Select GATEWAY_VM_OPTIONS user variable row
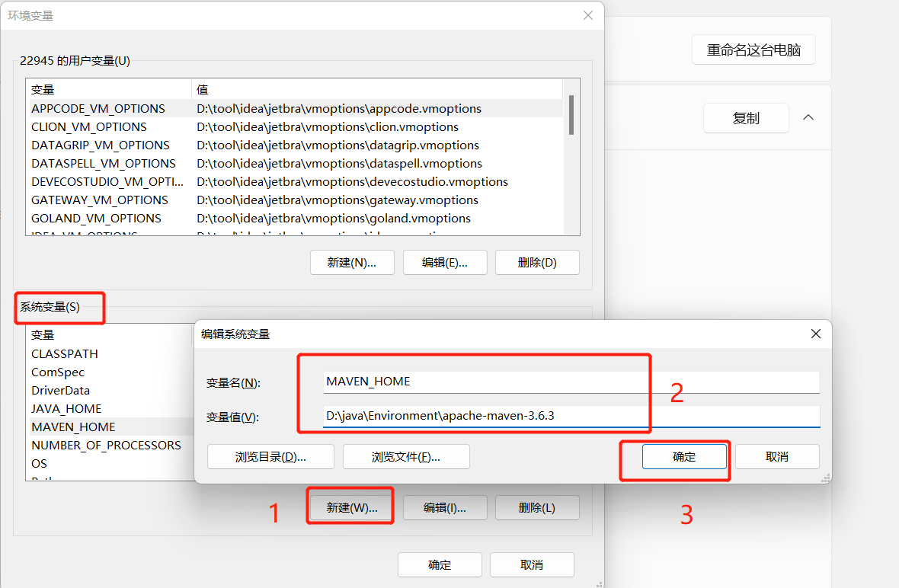Image resolution: width=899 pixels, height=588 pixels. [294, 200]
